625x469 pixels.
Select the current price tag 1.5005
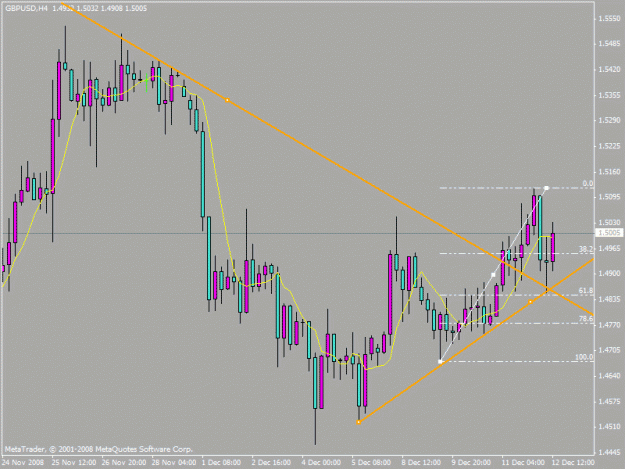tap(609, 233)
